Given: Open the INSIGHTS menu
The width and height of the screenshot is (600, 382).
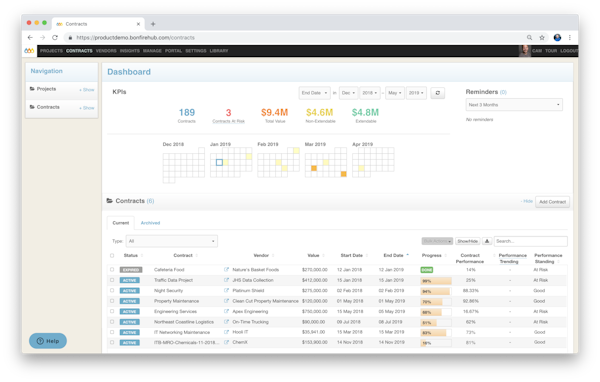Looking at the screenshot, I should 130,51.
